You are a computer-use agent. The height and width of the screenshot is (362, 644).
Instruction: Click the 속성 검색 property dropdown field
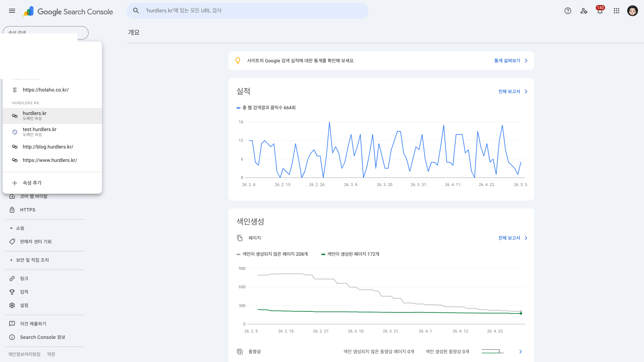click(x=46, y=33)
